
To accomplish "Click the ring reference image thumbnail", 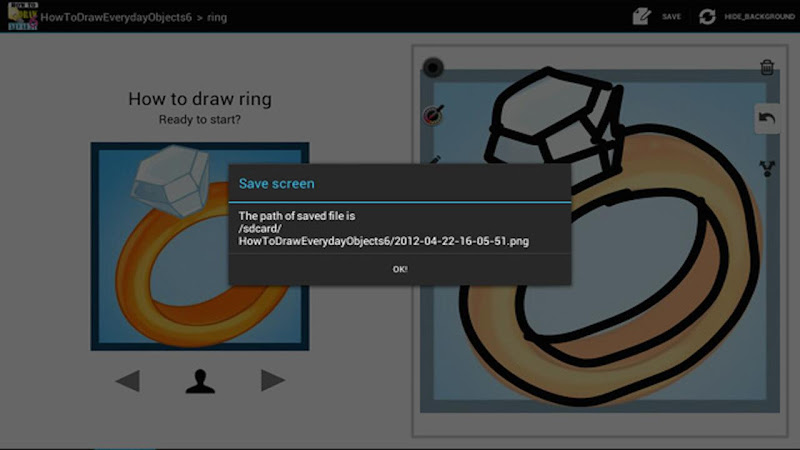I will (x=200, y=246).
